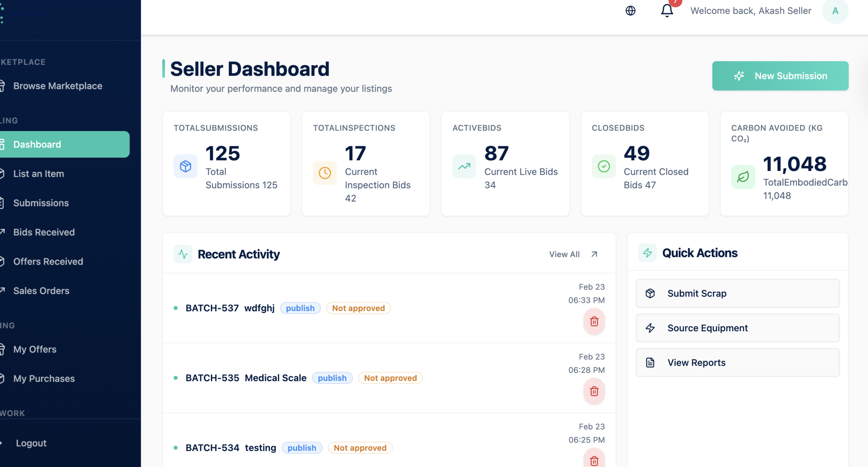The image size is (868, 467).
Task: Open the language globe icon
Action: 630,11
